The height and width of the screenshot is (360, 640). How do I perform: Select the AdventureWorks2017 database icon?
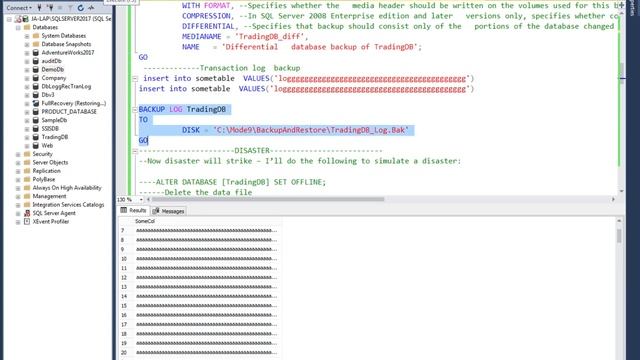point(36,53)
